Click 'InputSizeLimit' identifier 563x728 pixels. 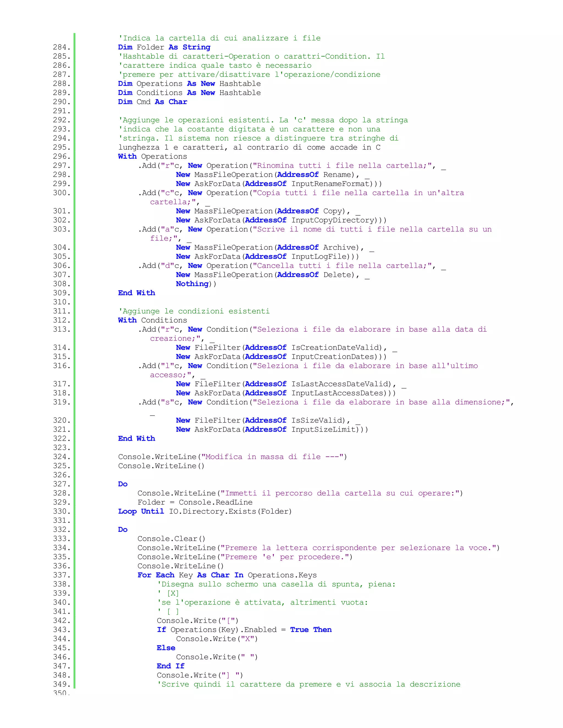[324, 429]
